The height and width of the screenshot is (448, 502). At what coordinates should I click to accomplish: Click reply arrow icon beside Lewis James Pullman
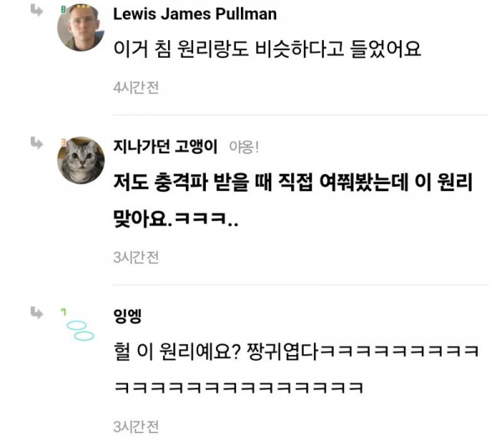coord(37,10)
